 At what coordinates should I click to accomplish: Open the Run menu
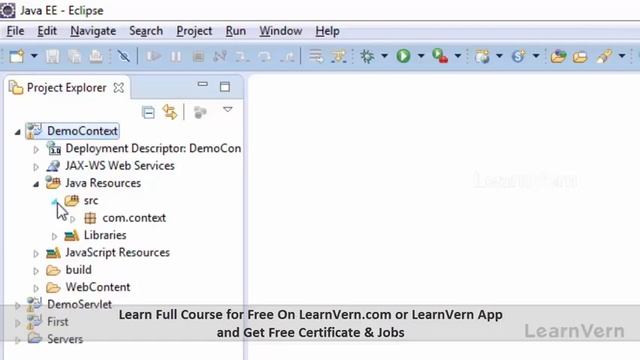[x=236, y=31]
